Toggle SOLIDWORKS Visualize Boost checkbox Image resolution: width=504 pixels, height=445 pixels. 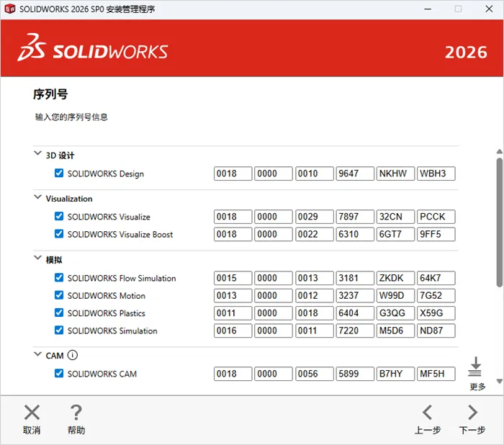[59, 234]
